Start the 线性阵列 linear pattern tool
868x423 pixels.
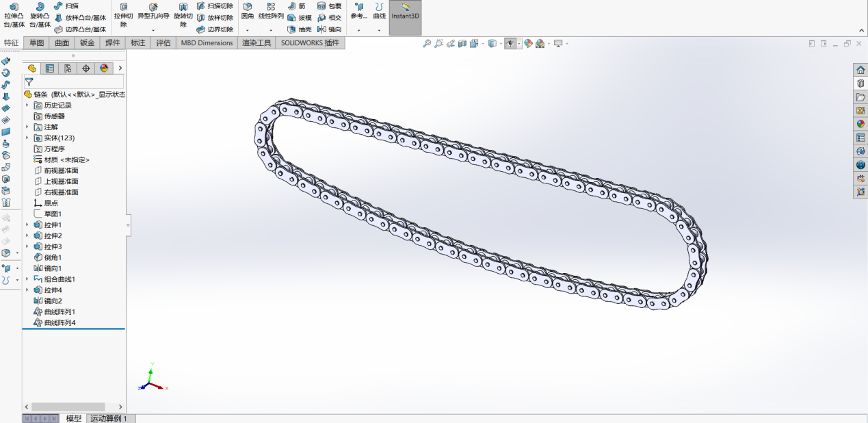(x=271, y=11)
